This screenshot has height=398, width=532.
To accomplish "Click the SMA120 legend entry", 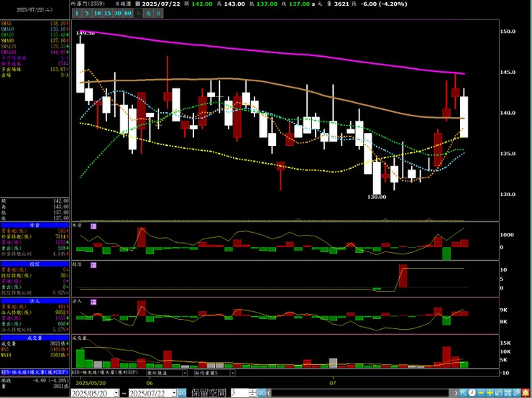I will [35, 46].
